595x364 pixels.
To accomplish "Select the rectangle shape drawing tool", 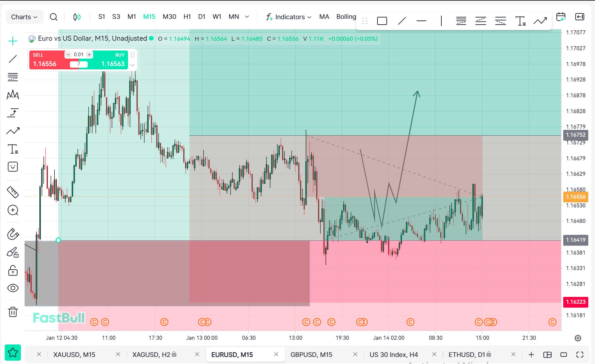I will click(382, 21).
